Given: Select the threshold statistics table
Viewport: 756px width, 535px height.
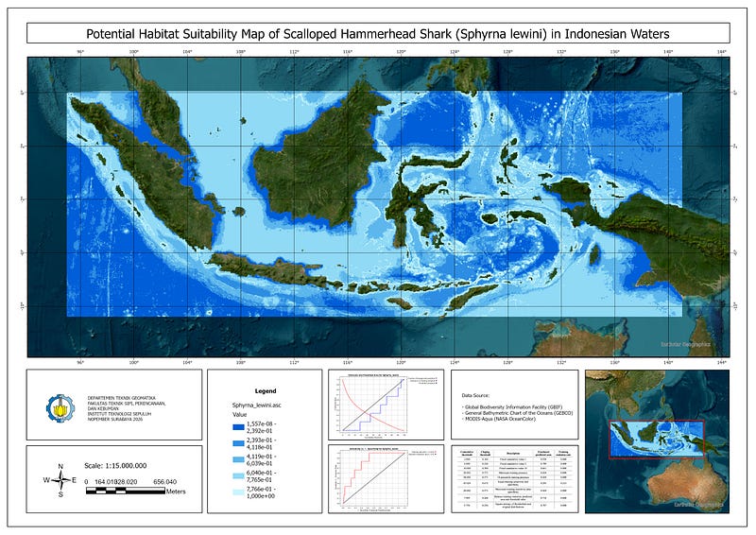Looking at the screenshot, I should (x=514, y=478).
